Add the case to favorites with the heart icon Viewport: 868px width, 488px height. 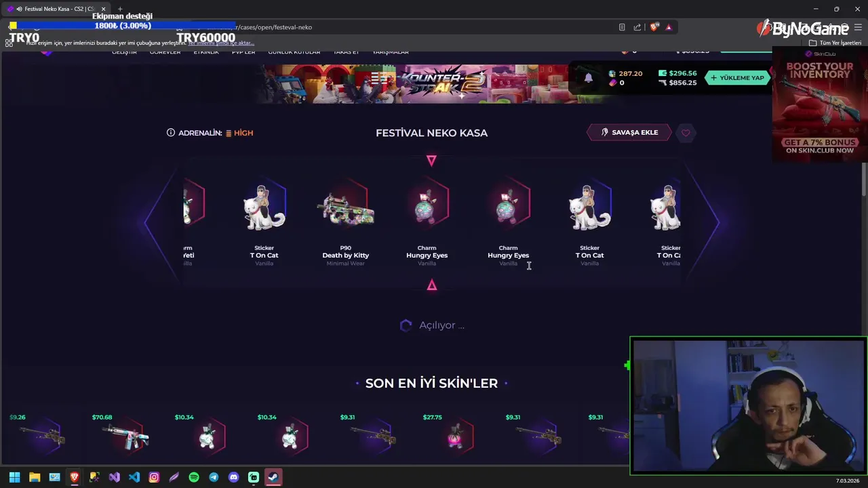pyautogui.click(x=686, y=133)
